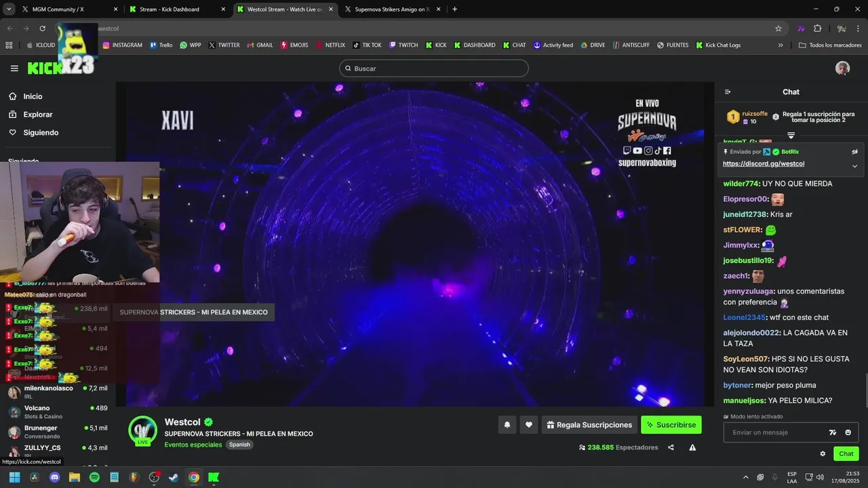
Task: Expand the pinned message chevron
Action: (x=854, y=166)
